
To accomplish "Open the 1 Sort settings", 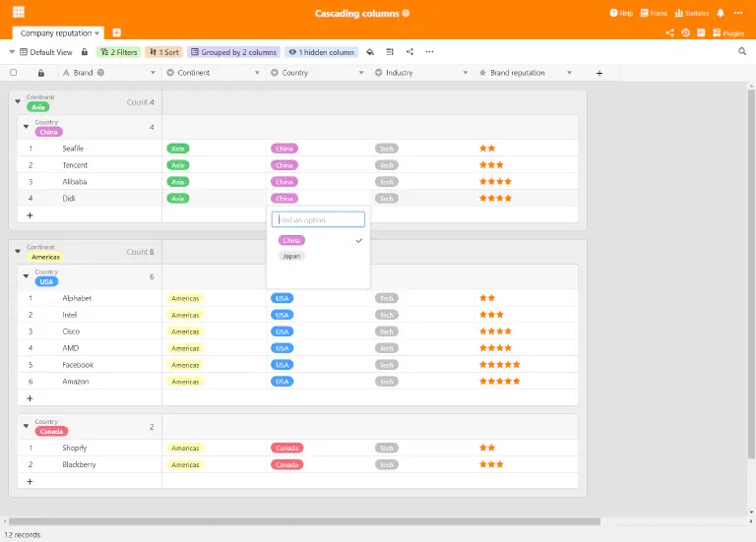I will pyautogui.click(x=164, y=52).
